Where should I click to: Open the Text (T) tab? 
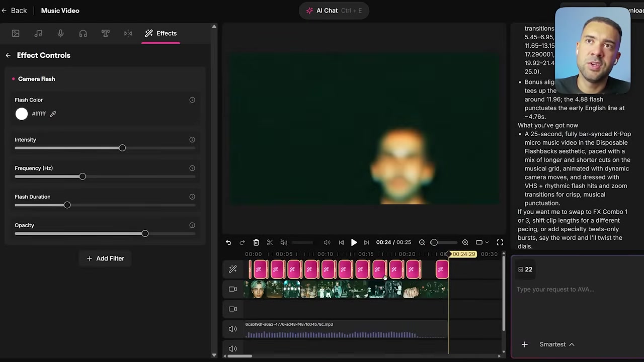tap(106, 33)
